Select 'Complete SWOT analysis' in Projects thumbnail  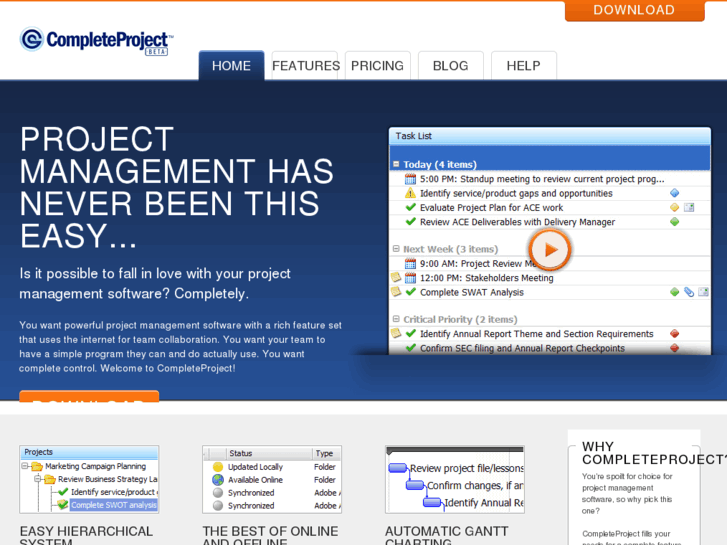(x=114, y=505)
